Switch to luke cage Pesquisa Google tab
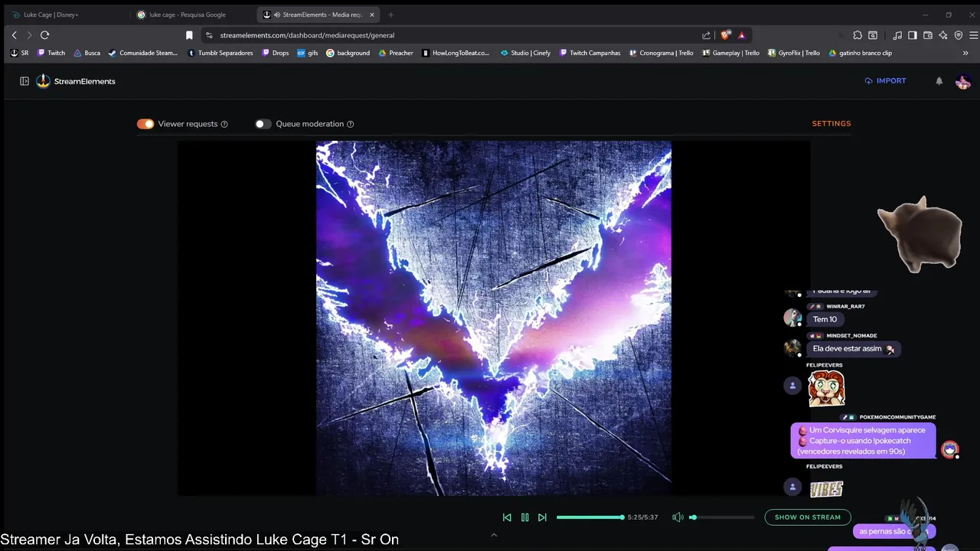 191,15
